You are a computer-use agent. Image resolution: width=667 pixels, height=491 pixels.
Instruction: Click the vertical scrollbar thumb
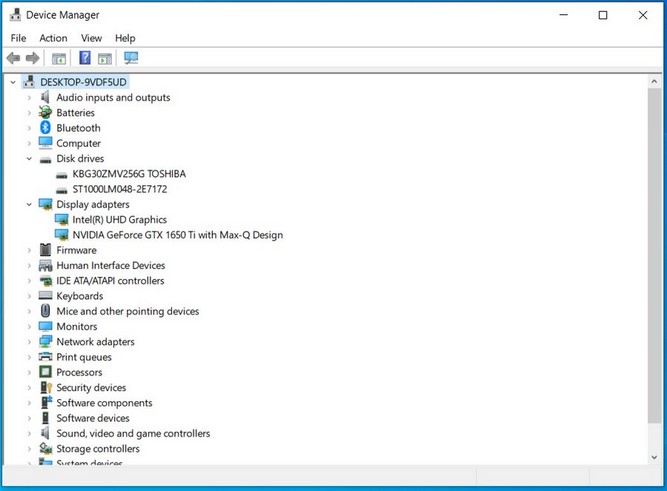pos(654,256)
